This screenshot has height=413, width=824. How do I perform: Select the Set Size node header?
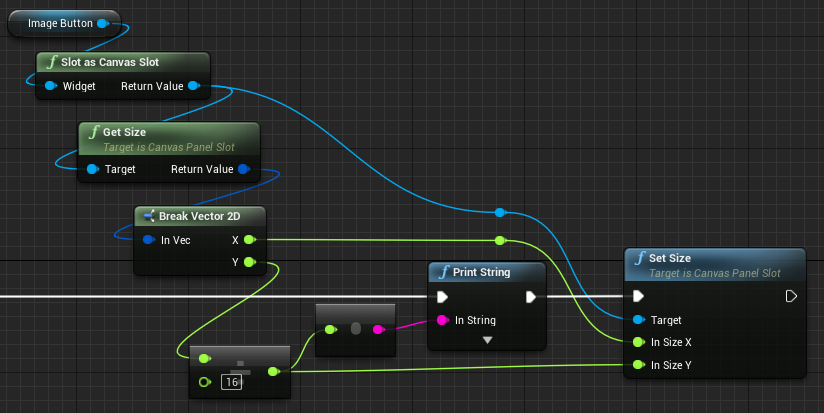[x=715, y=265]
